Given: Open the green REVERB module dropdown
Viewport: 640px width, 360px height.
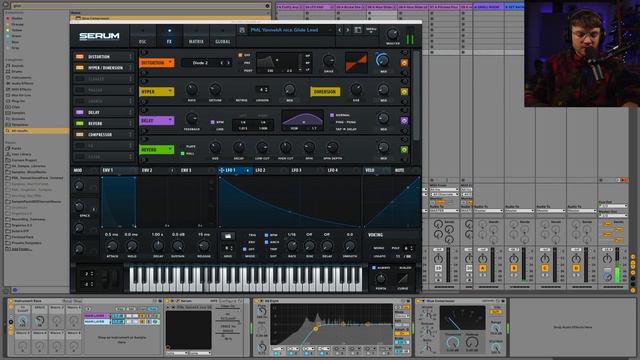Looking at the screenshot, I should click(157, 150).
